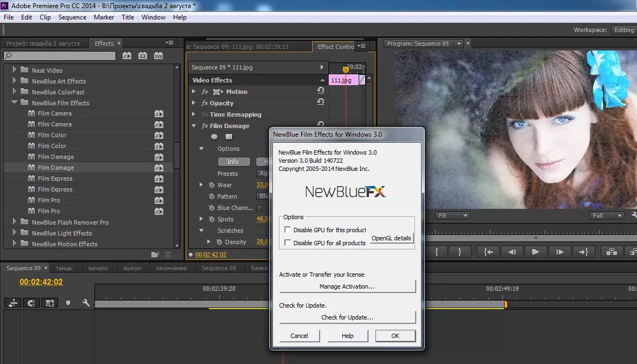This screenshot has height=364, width=637.
Task: Open the Effect Controls panel menu
Action: (x=361, y=46)
